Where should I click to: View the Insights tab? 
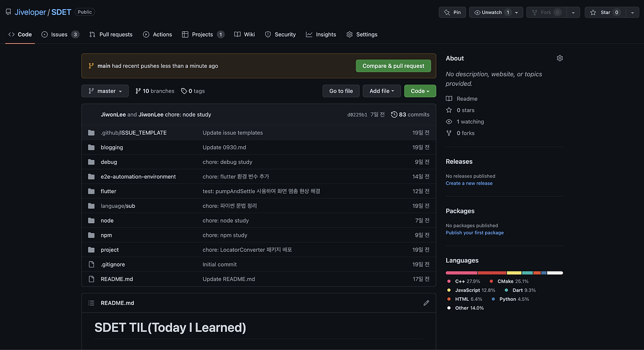pos(321,34)
